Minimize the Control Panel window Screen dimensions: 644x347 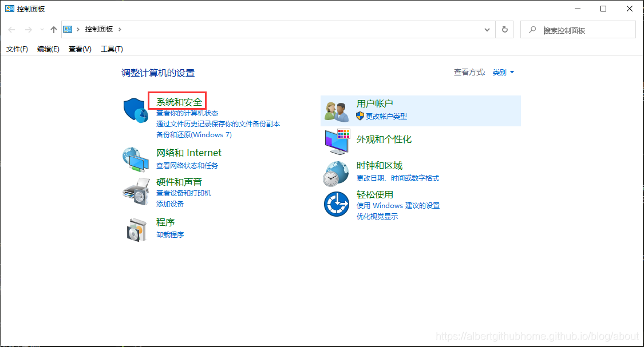click(578, 9)
